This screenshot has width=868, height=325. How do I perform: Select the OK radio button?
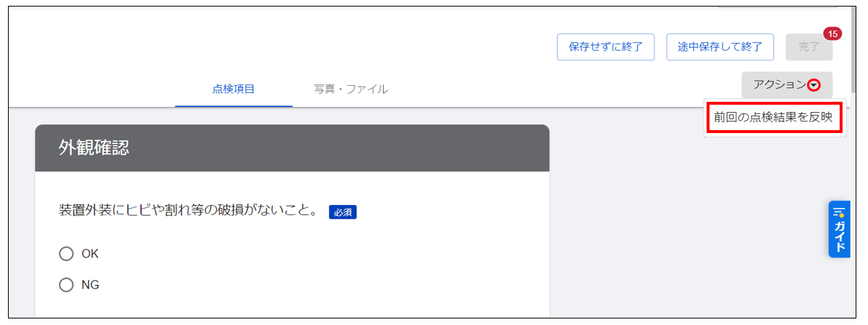coord(66,254)
